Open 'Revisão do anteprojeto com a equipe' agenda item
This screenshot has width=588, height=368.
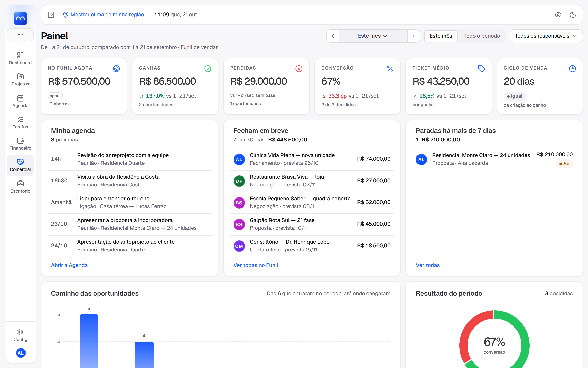click(x=129, y=159)
